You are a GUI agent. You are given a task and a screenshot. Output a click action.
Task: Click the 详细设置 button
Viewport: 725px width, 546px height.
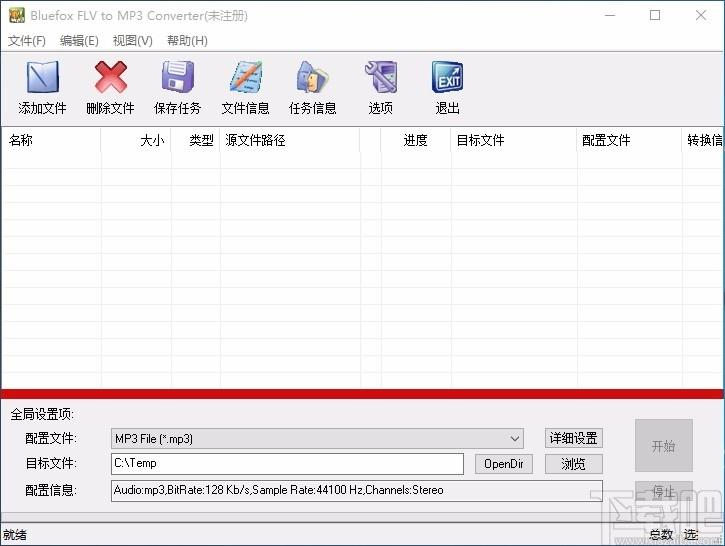pyautogui.click(x=573, y=438)
